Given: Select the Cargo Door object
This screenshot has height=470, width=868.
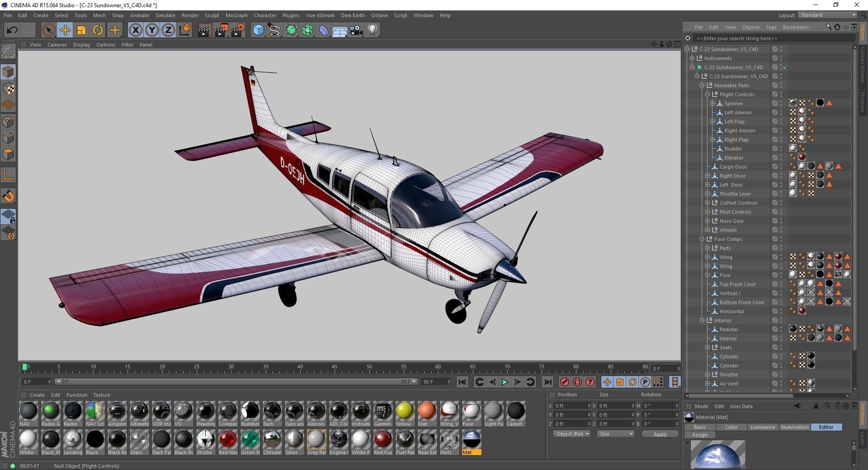Looking at the screenshot, I should coord(733,167).
